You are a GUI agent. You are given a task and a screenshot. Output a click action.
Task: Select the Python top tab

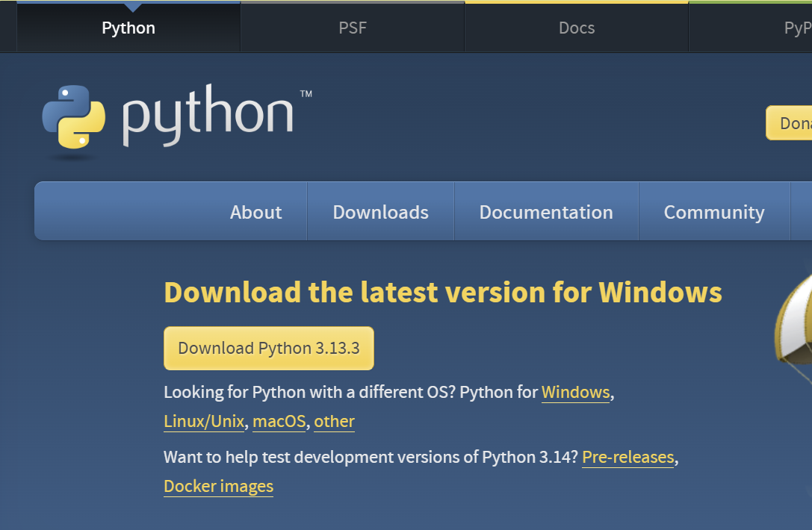(x=128, y=28)
